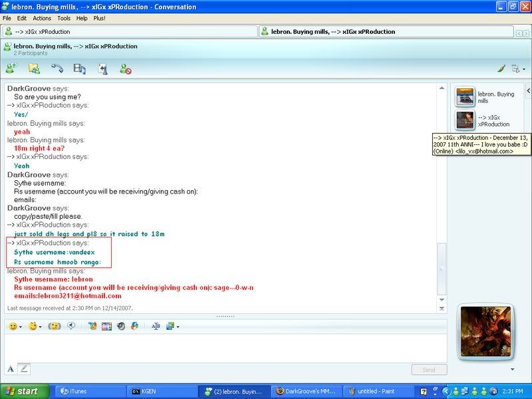The image size is (532, 399).
Task: Click the 'Sythe username:vandeex' message
Action: [55, 252]
